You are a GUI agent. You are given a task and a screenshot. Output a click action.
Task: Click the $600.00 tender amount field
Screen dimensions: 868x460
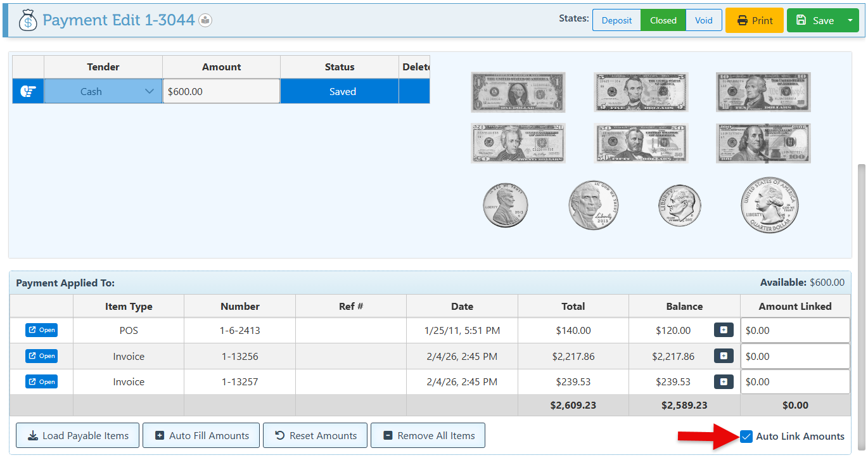(220, 91)
